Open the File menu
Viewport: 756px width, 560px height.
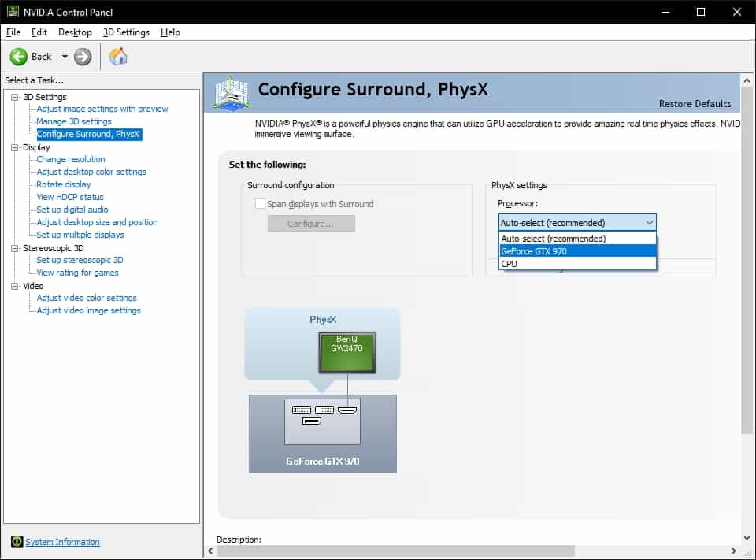(x=13, y=32)
